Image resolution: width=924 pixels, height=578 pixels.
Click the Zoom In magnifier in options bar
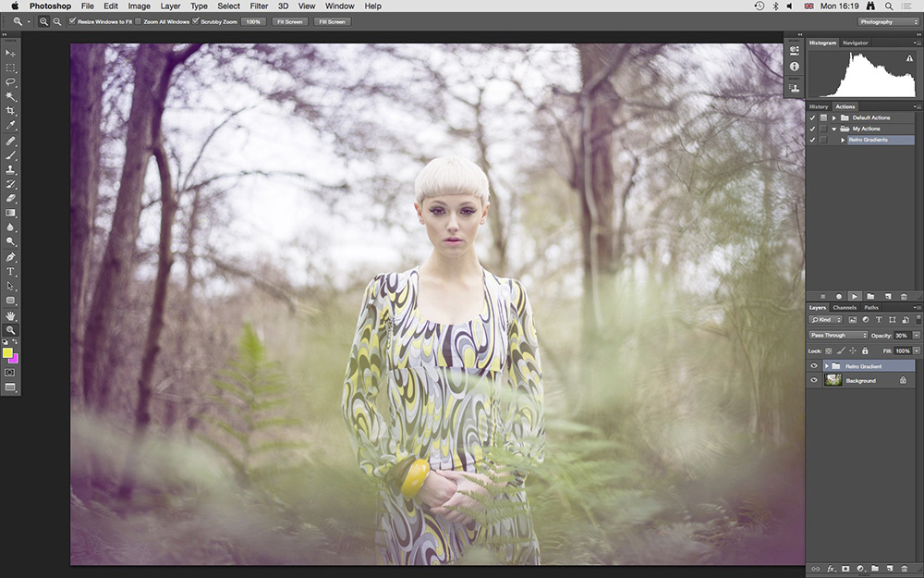(x=43, y=21)
